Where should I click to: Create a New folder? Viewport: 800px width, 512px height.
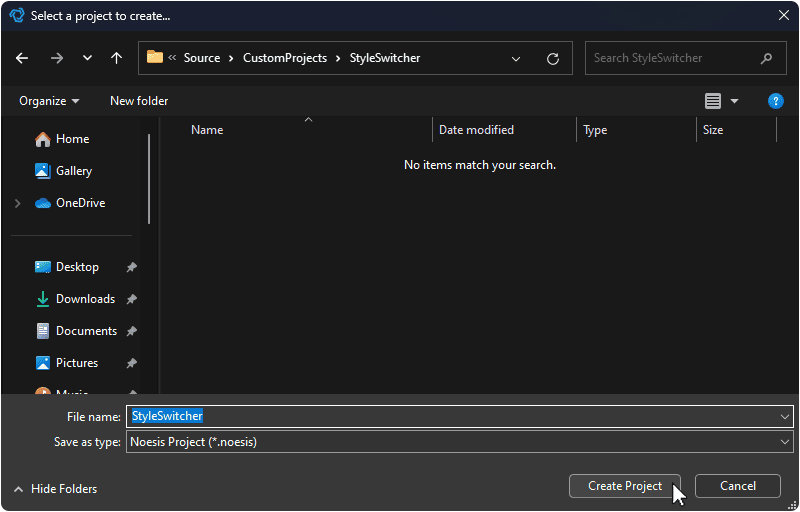click(139, 101)
